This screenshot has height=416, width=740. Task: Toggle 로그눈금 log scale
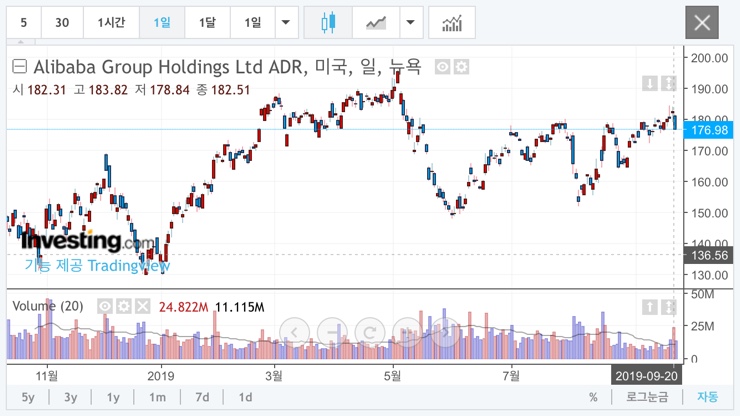coord(647,397)
